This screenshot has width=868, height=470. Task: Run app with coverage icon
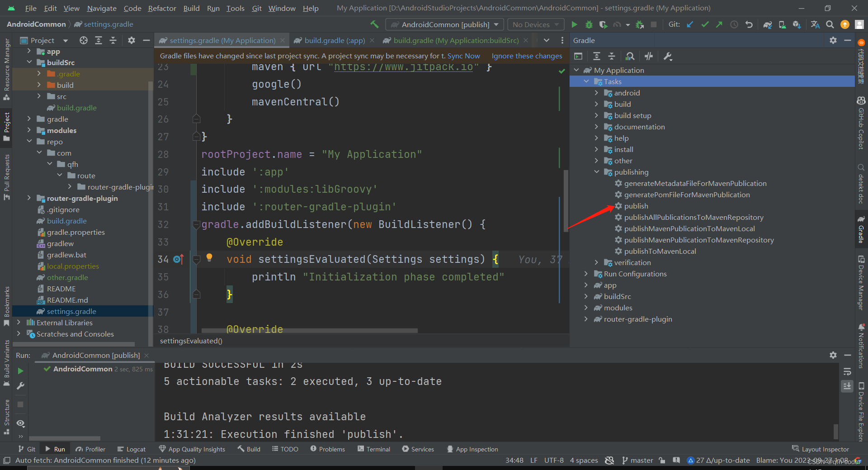(603, 24)
